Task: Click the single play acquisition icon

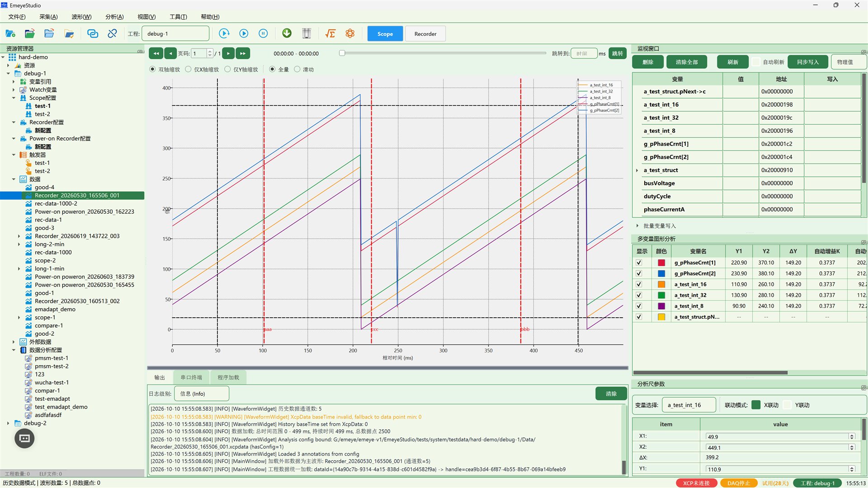Action: [244, 33]
